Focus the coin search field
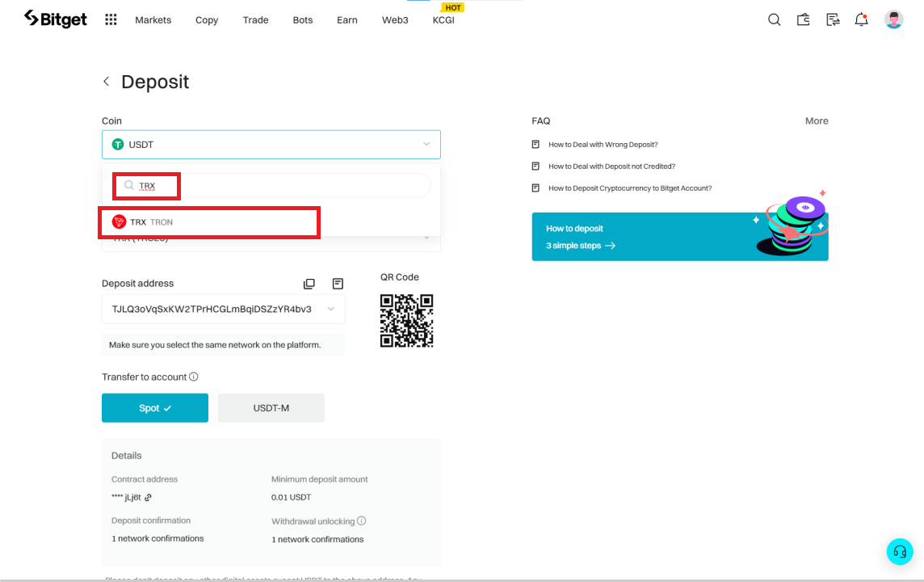This screenshot has height=582, width=924. pyautogui.click(x=271, y=185)
